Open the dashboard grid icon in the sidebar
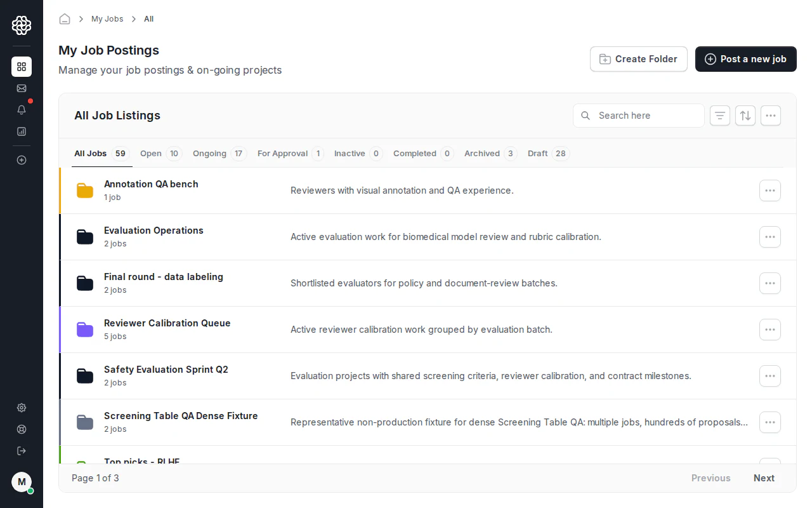Screen dimensions: 812x508 coord(22,67)
